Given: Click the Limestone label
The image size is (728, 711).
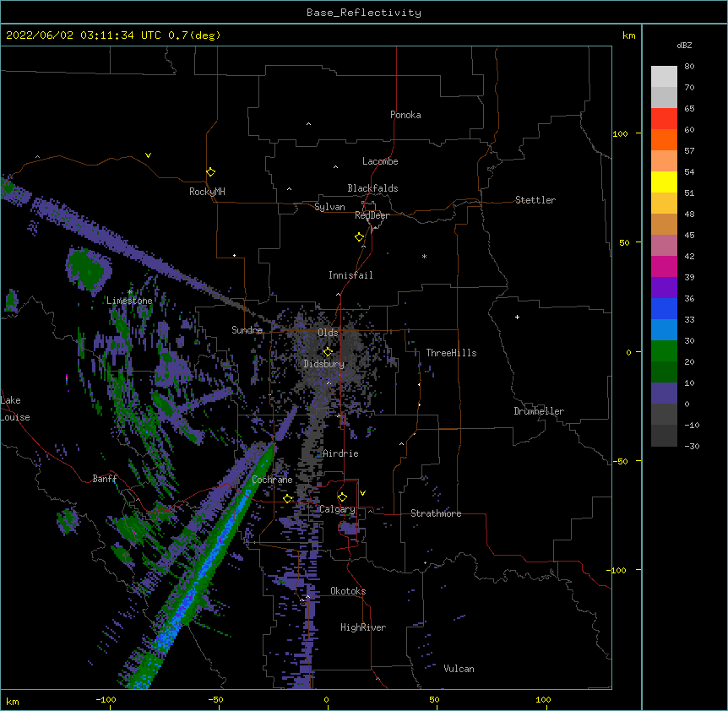Looking at the screenshot, I should pyautogui.click(x=129, y=301).
